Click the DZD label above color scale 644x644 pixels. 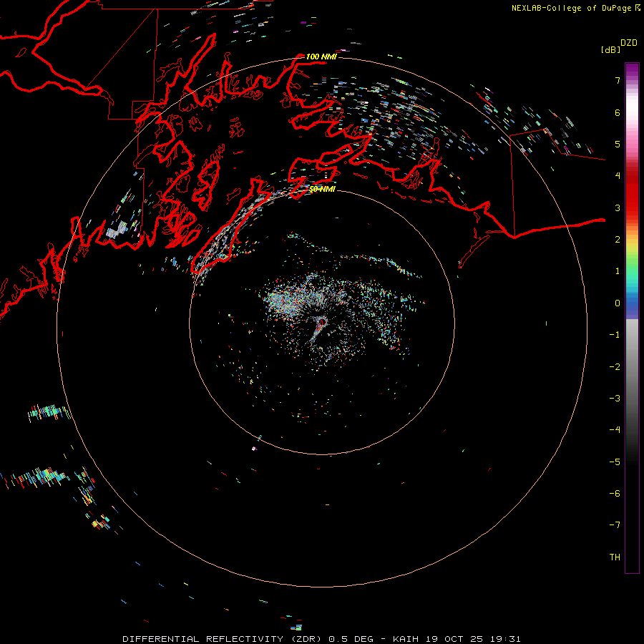click(x=629, y=43)
